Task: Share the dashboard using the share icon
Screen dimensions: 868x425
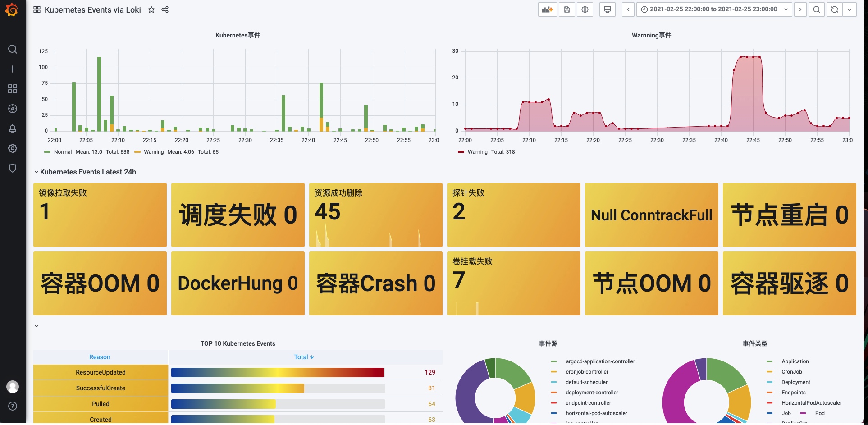Action: [165, 9]
